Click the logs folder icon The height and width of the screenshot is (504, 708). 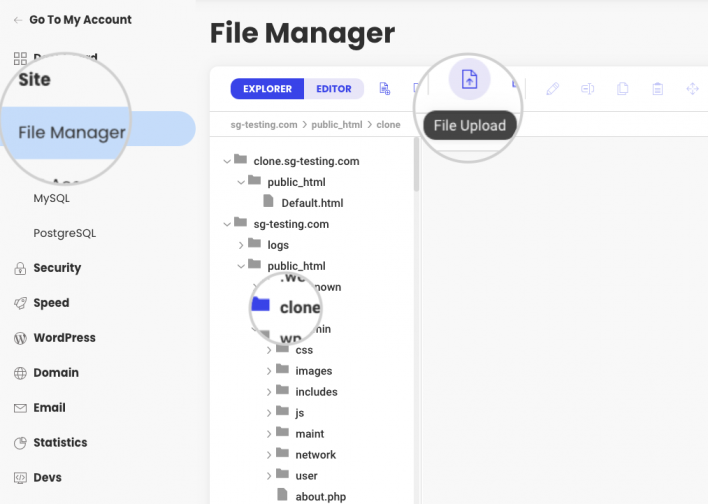click(255, 243)
